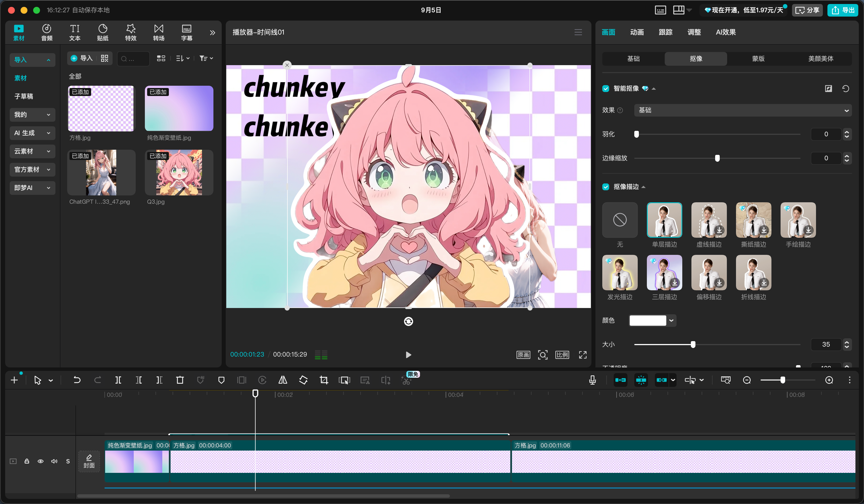Click the crop icon in timeline toolbar
Screen dimensions: 864x504
324,380
